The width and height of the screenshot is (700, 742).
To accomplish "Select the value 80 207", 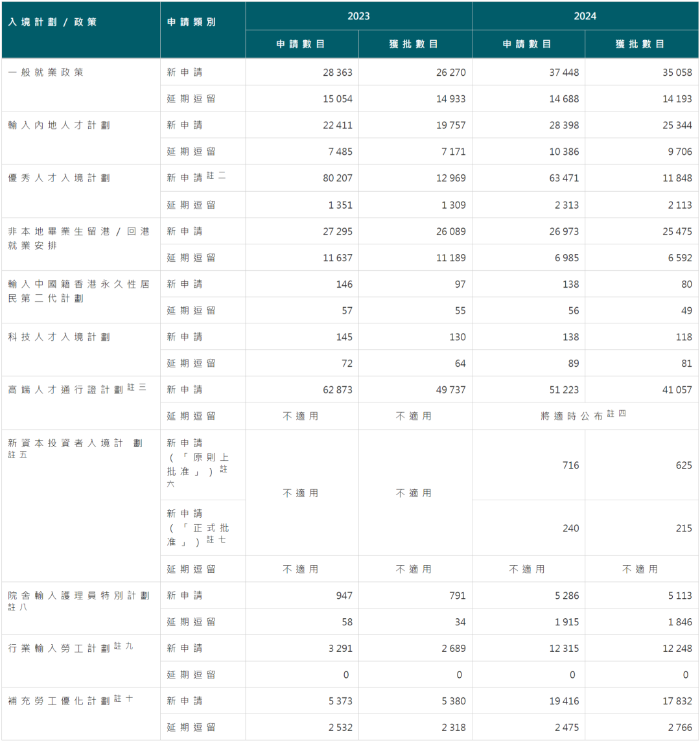I will pos(338,178).
